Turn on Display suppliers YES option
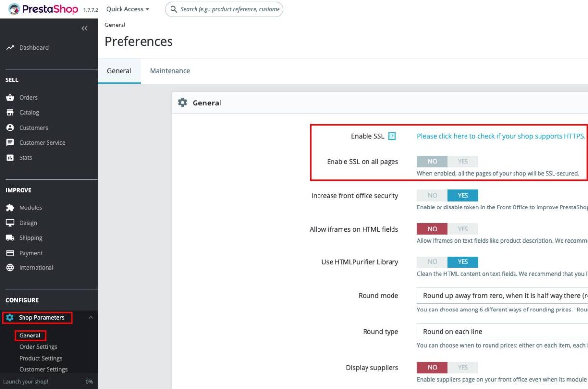 [x=463, y=367]
